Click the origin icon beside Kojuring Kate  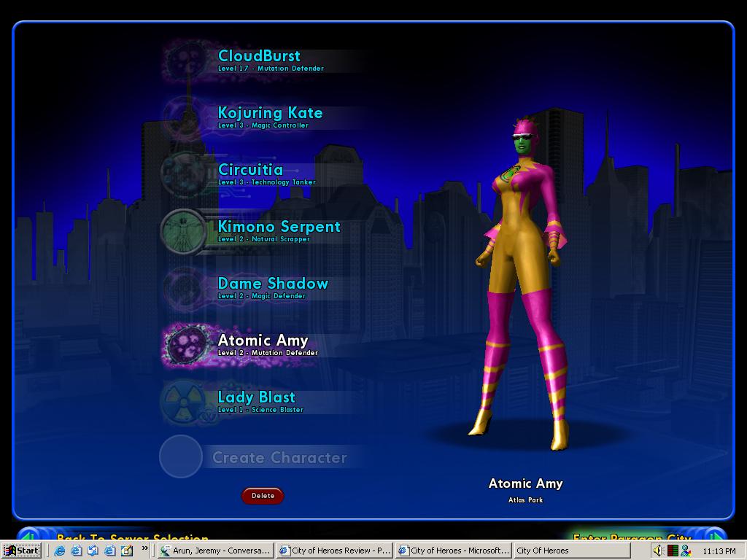[185, 117]
